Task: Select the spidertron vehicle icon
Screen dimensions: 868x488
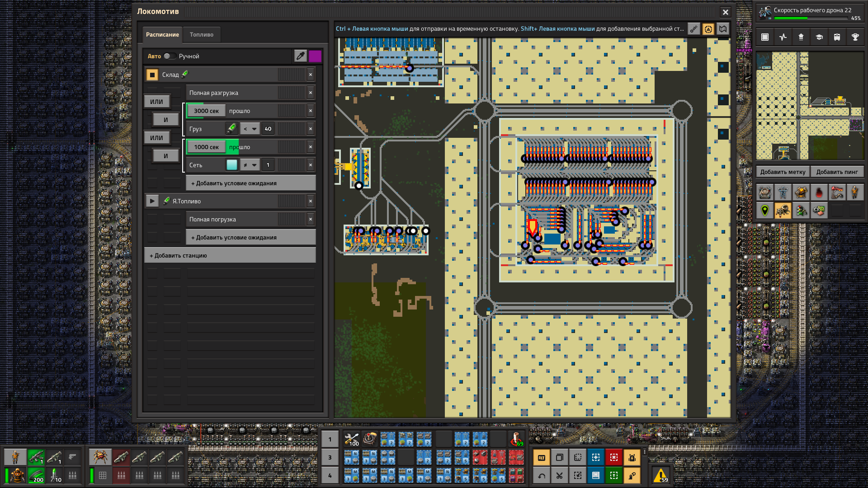Action: point(99,457)
